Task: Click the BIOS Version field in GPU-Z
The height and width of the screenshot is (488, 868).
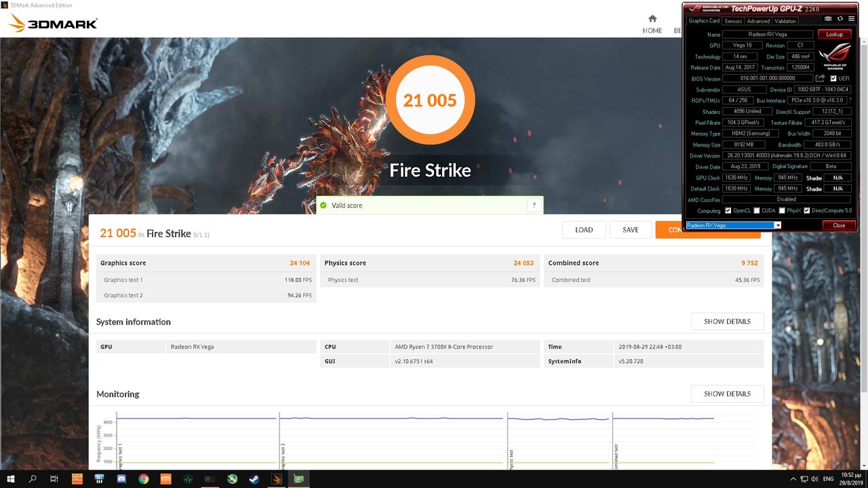Action: pos(768,79)
